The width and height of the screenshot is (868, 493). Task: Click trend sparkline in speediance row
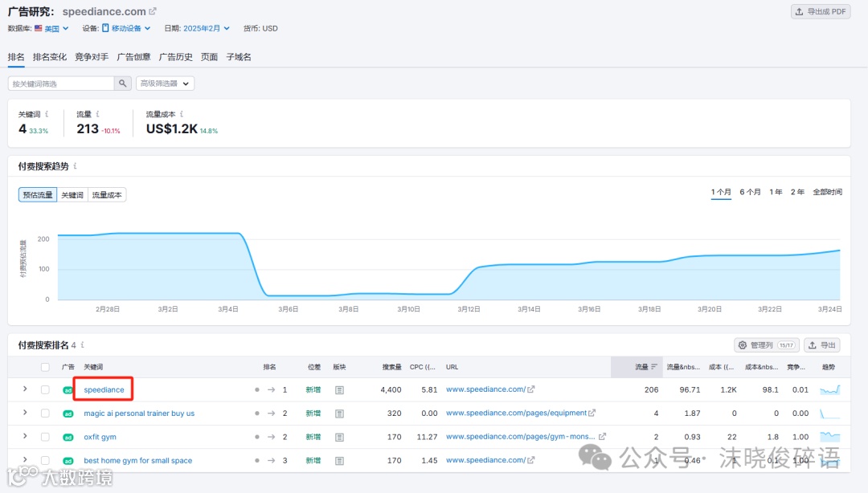pos(829,389)
